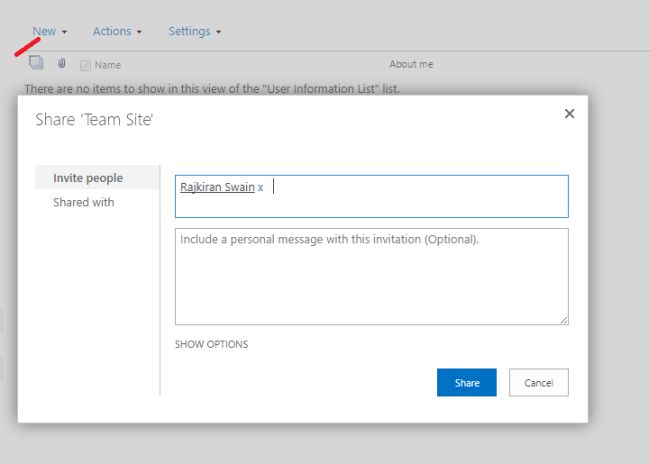Open the Settings dropdown
Viewport: 650px width, 464px height.
tap(194, 31)
